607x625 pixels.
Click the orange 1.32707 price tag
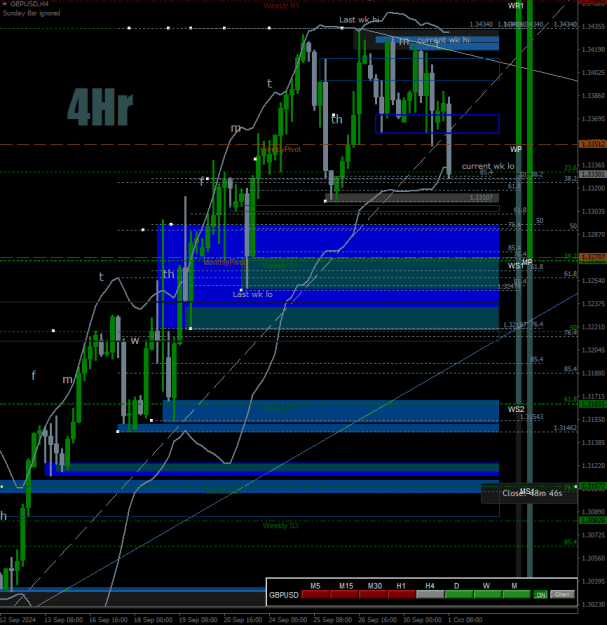click(x=593, y=257)
